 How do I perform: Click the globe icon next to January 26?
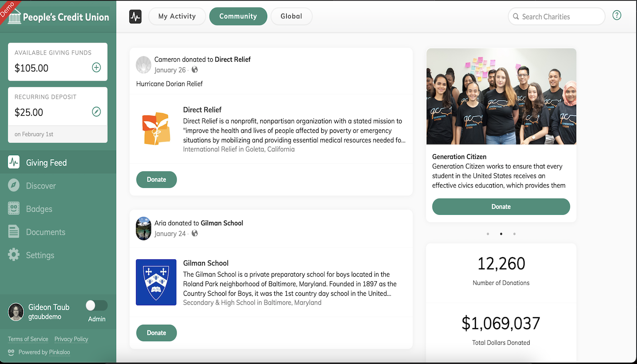point(195,70)
